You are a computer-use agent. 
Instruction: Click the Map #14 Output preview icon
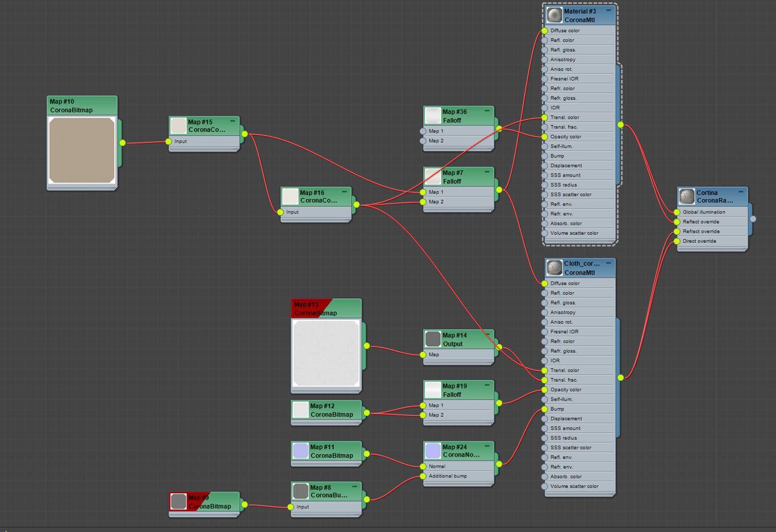[433, 339]
